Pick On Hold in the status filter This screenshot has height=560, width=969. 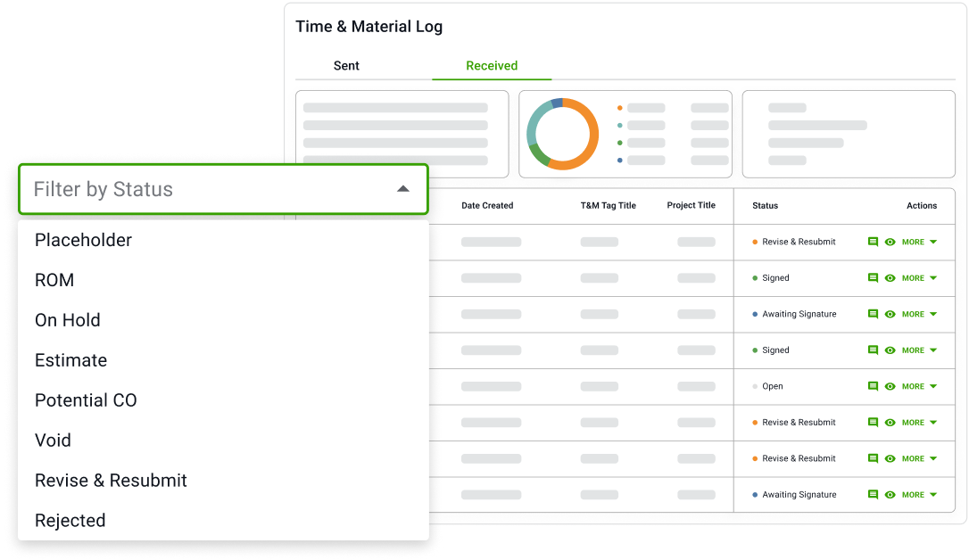(x=67, y=320)
